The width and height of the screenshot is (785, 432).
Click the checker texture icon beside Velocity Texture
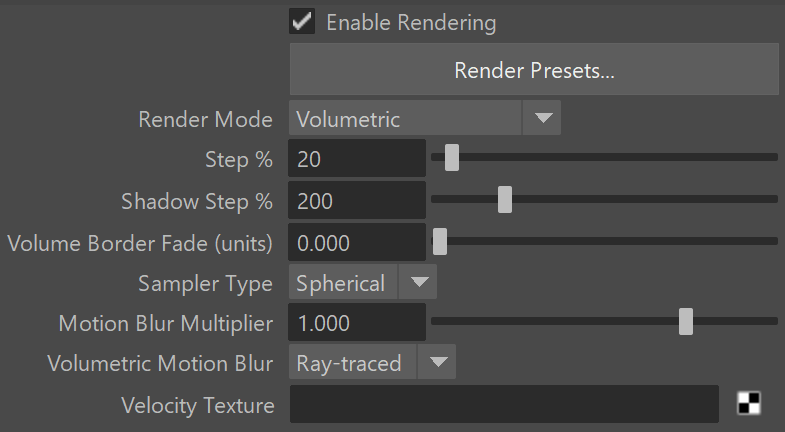click(x=749, y=403)
